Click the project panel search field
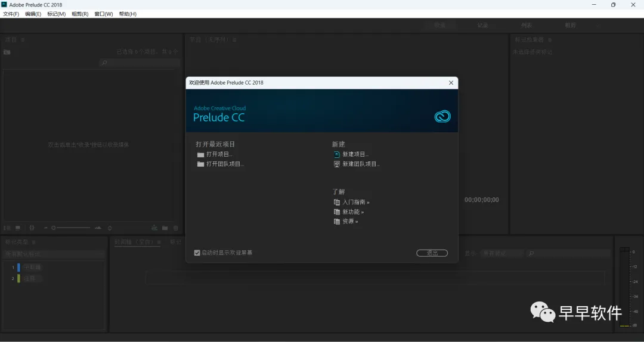 [140, 63]
